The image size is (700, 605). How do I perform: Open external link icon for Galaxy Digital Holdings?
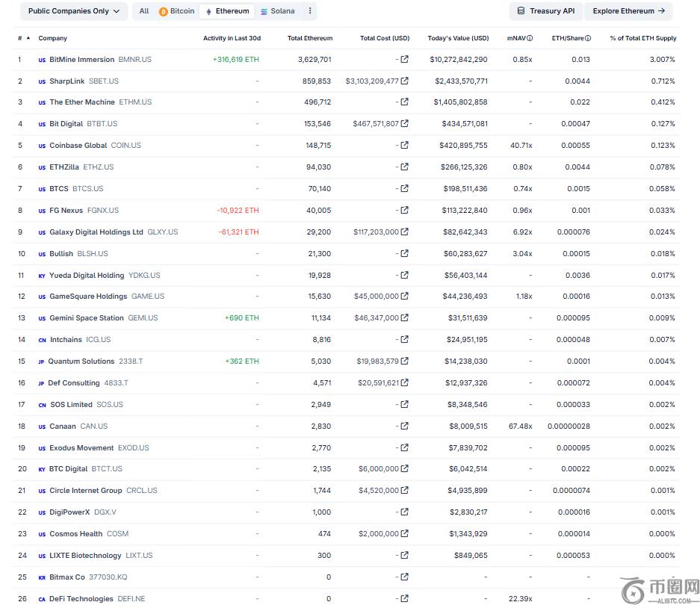tap(405, 232)
